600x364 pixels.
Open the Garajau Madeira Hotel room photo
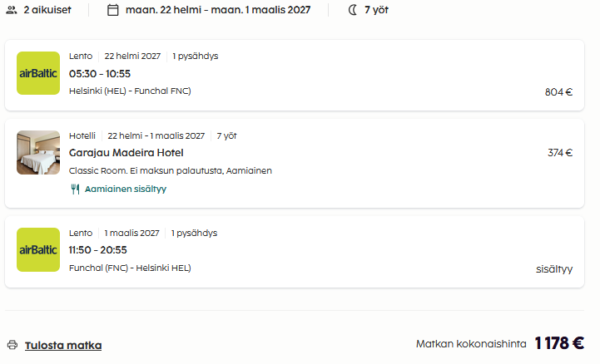pos(38,153)
